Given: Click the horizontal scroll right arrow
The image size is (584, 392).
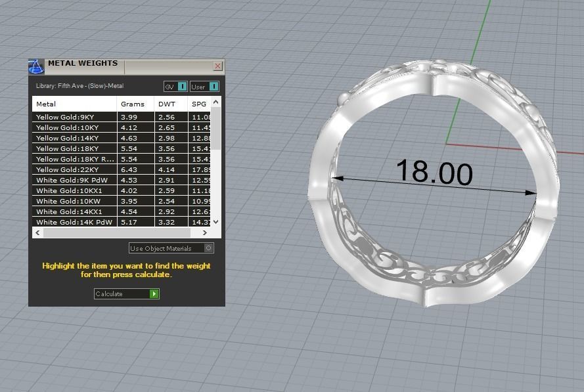Looking at the screenshot, I should pyautogui.click(x=204, y=232).
